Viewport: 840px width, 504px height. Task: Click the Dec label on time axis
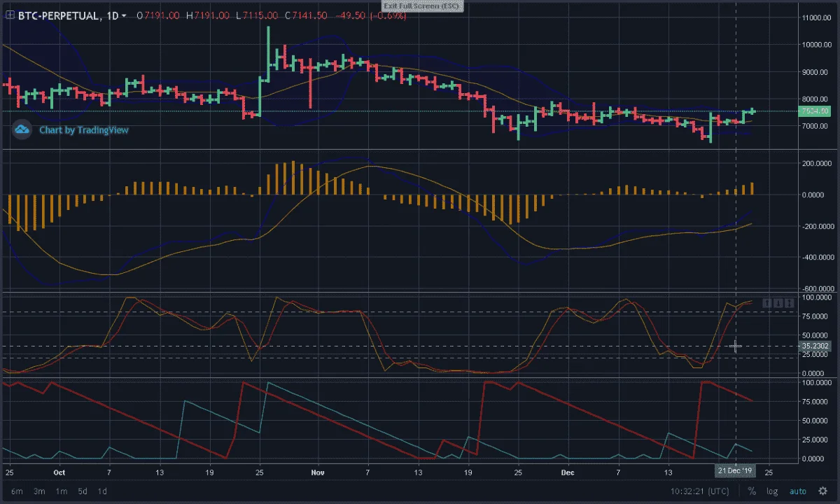point(568,471)
